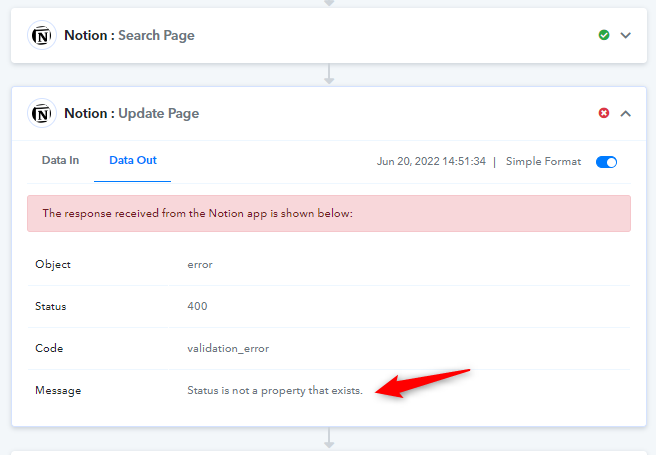Screen dimensions: 656x455
Task: Click the 400 status value
Action: tap(197, 307)
